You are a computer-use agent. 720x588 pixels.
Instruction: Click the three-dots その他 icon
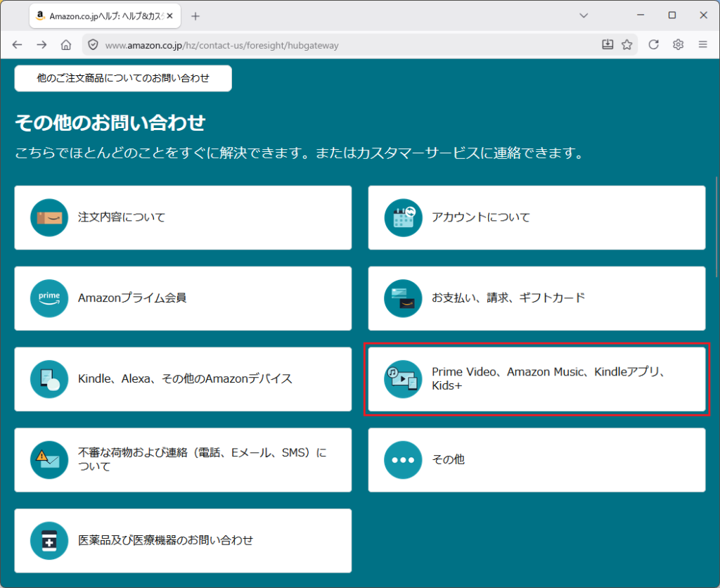403,460
